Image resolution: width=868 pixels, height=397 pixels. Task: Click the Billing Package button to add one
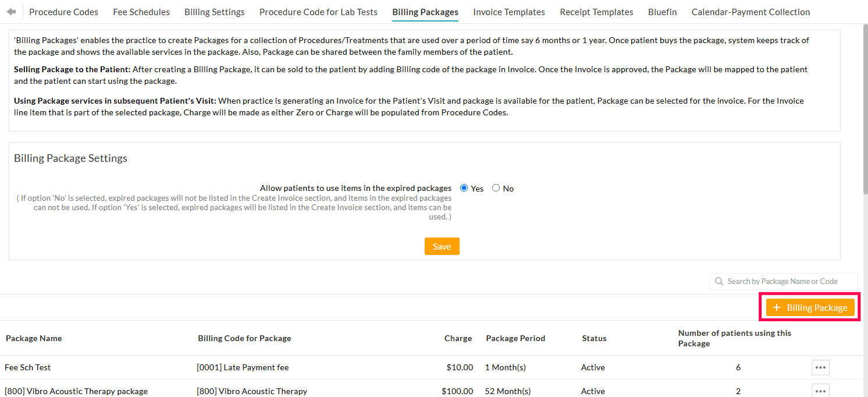pyautogui.click(x=809, y=307)
